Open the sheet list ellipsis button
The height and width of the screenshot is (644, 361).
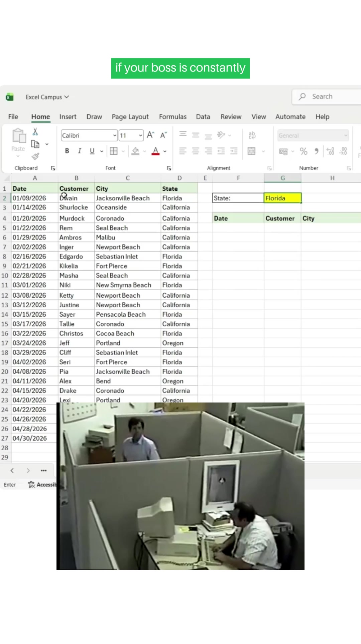click(44, 470)
